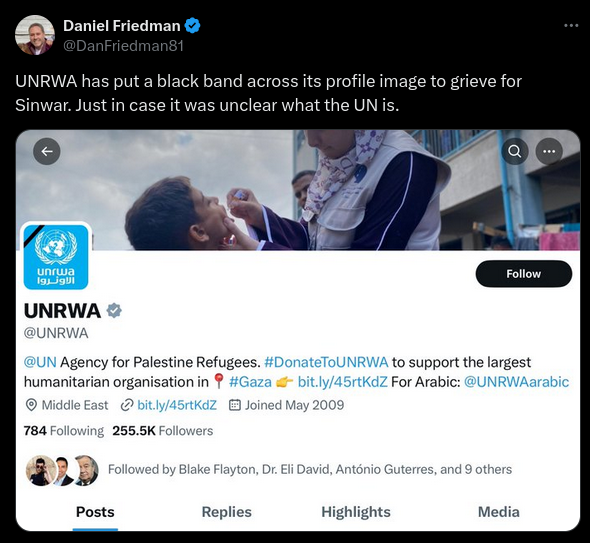
Task: View the 784 Following list
Action: [x=63, y=430]
